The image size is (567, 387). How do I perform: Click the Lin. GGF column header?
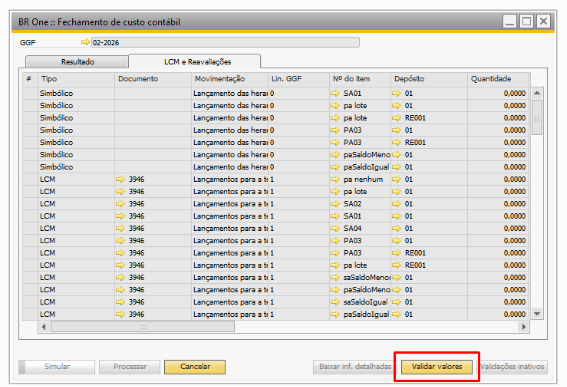(299, 79)
